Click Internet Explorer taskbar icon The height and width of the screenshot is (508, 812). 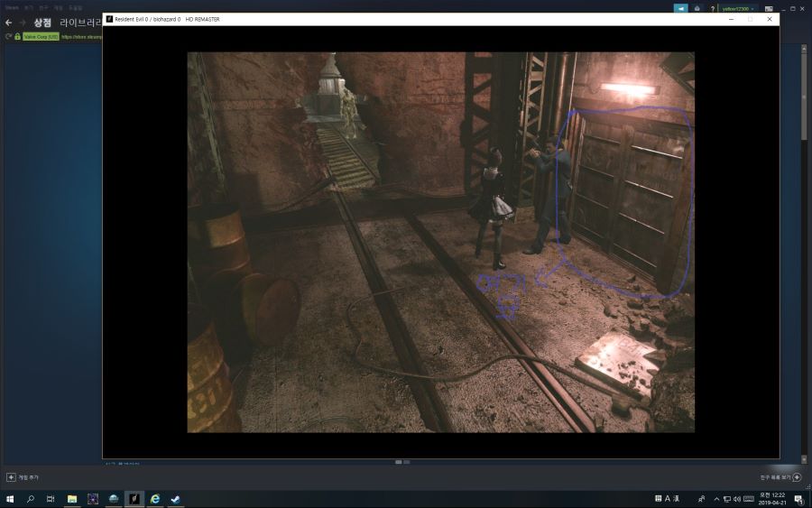pyautogui.click(x=155, y=499)
